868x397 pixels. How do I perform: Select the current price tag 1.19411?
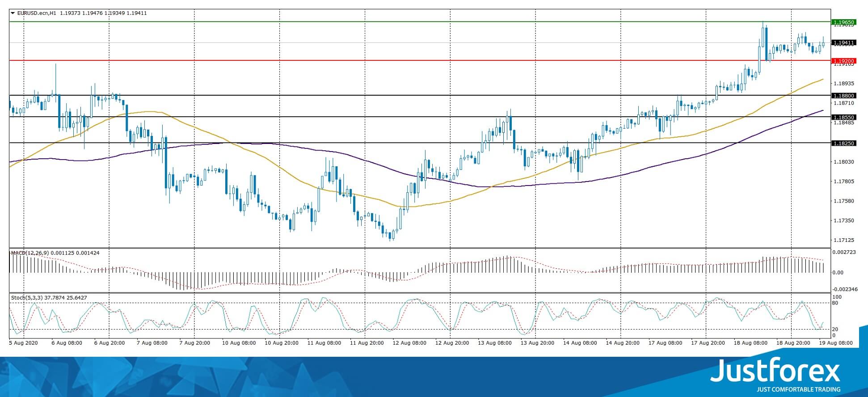coord(843,43)
